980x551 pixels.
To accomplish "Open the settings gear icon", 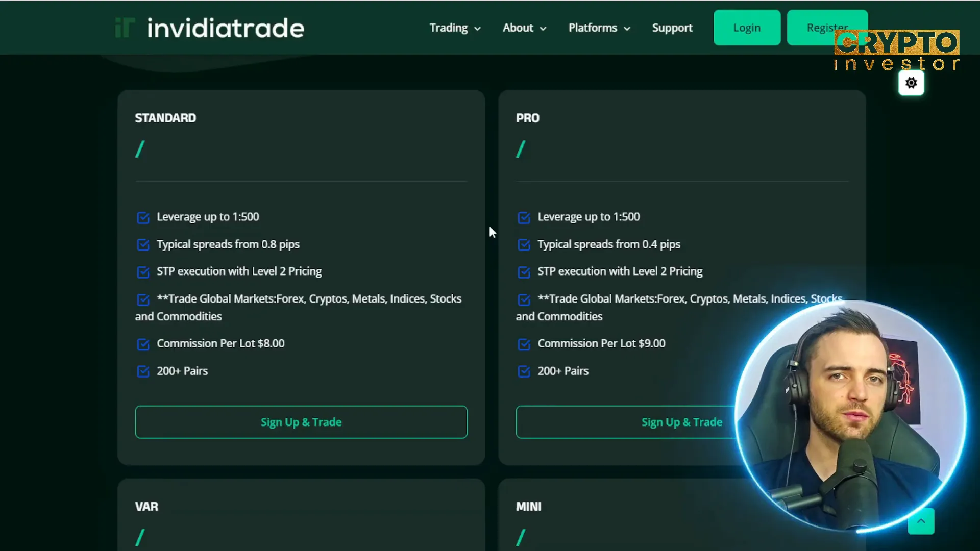I will click(911, 83).
